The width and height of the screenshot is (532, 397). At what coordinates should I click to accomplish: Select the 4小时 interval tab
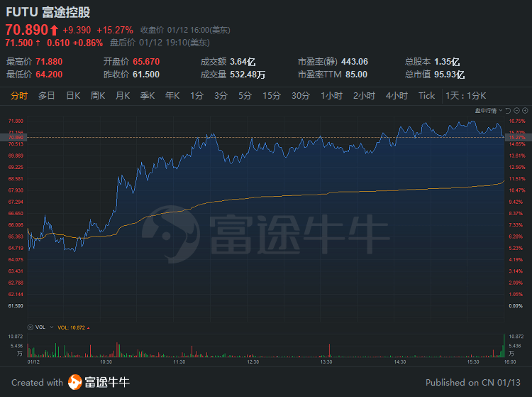(x=397, y=96)
